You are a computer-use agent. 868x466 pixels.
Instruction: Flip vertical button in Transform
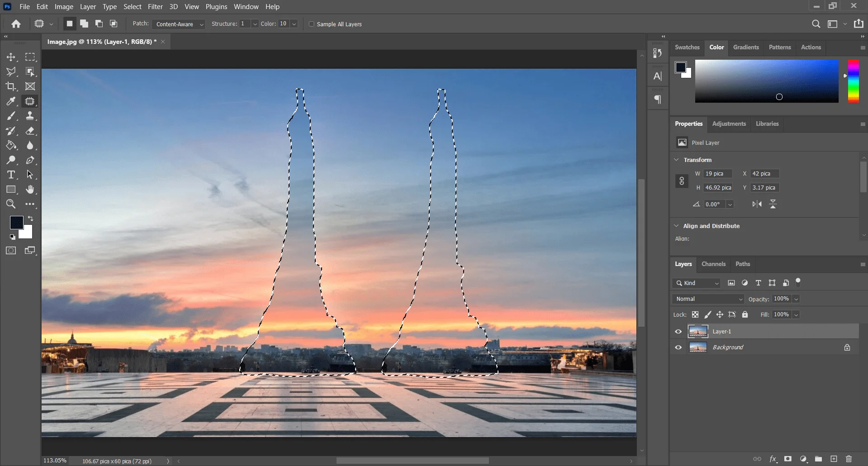773,204
